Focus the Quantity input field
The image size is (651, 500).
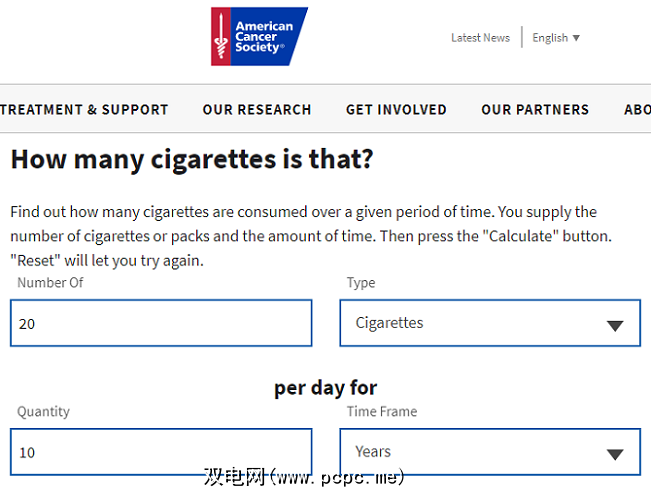pos(161,452)
